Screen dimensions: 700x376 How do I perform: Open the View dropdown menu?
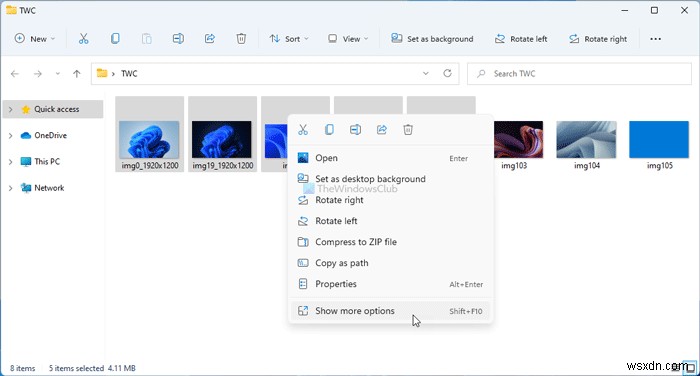(x=348, y=39)
